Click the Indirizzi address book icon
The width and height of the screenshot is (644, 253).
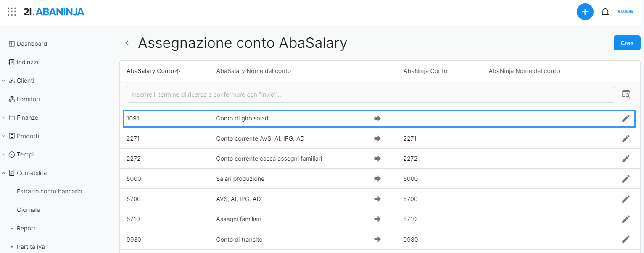pyautogui.click(x=12, y=62)
